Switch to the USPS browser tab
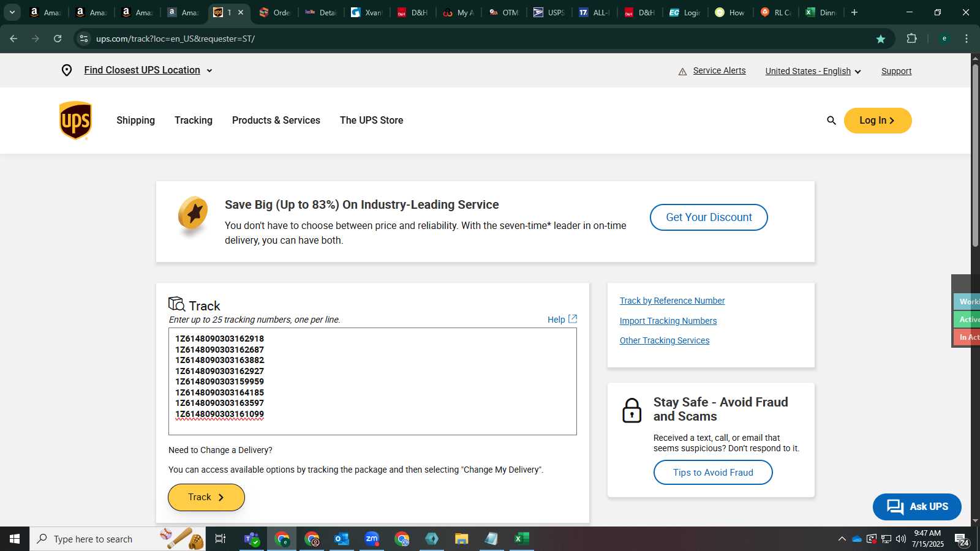Image resolution: width=980 pixels, height=551 pixels. click(549, 12)
